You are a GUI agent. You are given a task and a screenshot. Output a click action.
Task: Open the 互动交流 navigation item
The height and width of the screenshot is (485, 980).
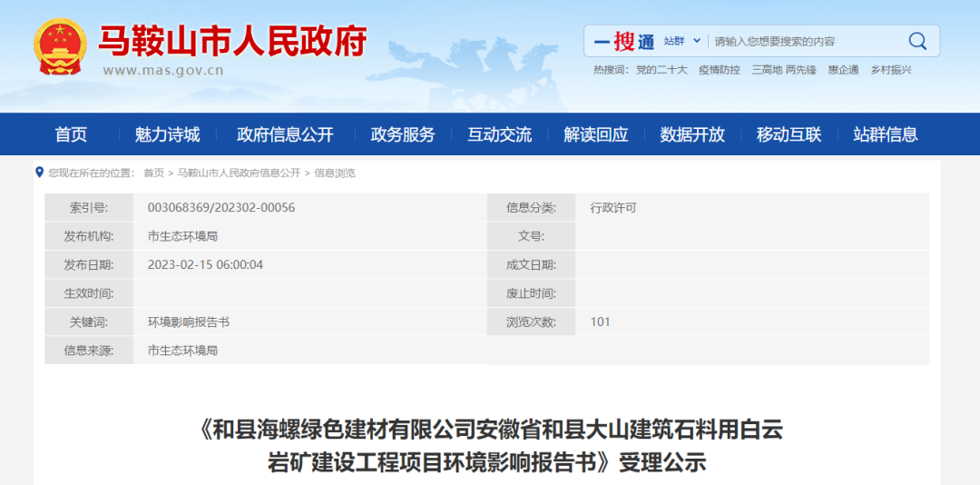pyautogui.click(x=499, y=134)
